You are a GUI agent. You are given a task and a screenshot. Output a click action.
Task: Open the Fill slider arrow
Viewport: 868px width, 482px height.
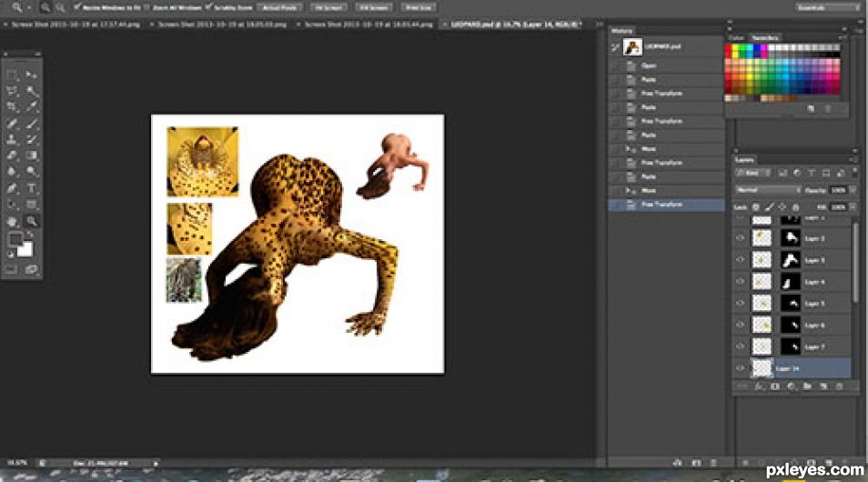pyautogui.click(x=853, y=207)
